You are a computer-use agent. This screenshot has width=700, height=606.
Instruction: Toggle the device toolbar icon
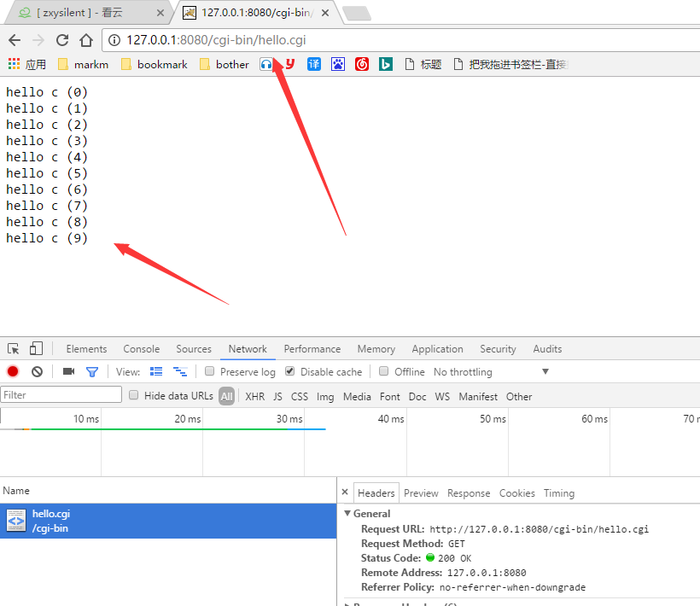pyautogui.click(x=36, y=349)
